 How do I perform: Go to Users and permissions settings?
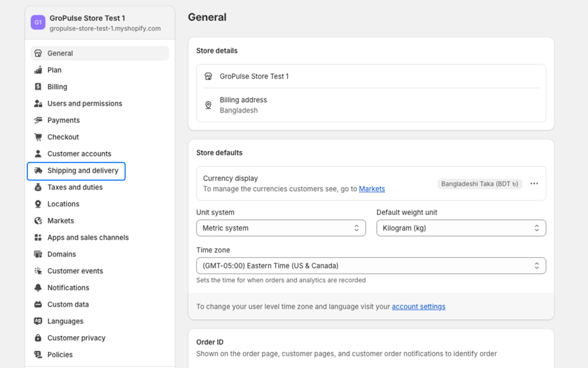coord(84,104)
